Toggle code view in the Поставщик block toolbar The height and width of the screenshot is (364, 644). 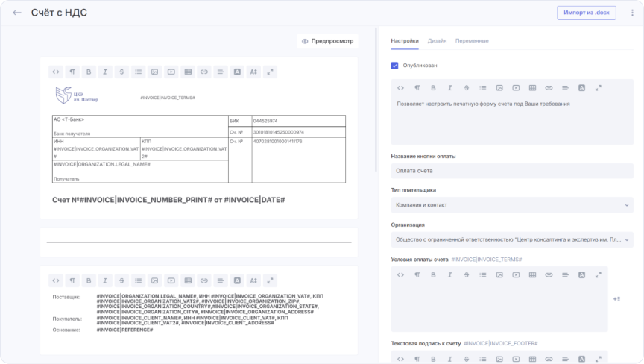[x=56, y=280]
